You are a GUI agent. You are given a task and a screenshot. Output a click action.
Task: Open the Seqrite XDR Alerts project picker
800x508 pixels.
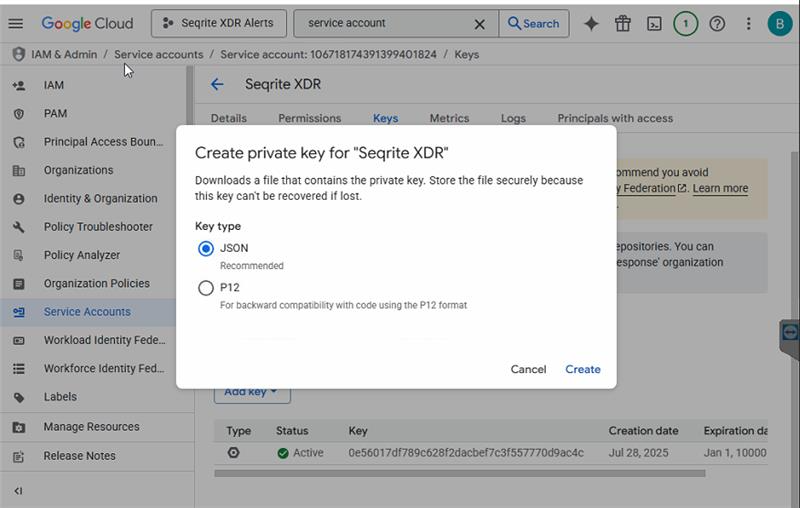[219, 23]
